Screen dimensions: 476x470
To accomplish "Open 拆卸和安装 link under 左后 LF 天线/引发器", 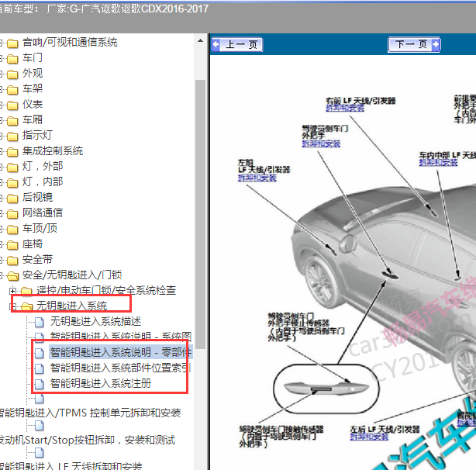I will (x=369, y=437).
